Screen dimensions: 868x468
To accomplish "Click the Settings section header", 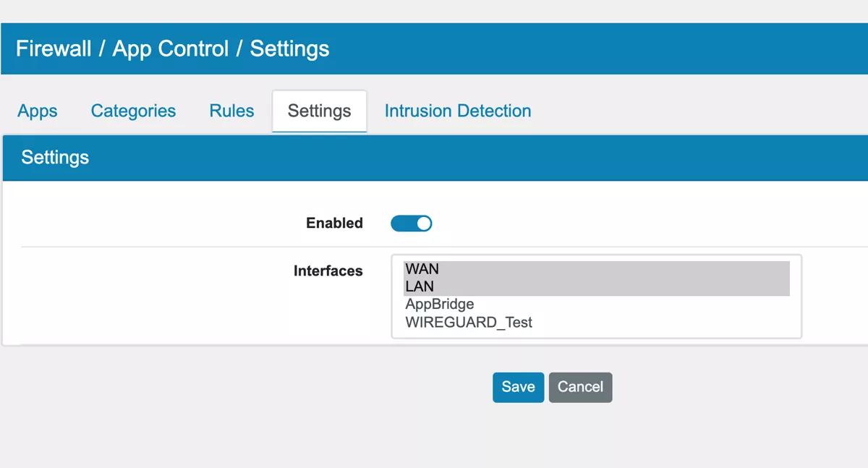I will [x=55, y=157].
